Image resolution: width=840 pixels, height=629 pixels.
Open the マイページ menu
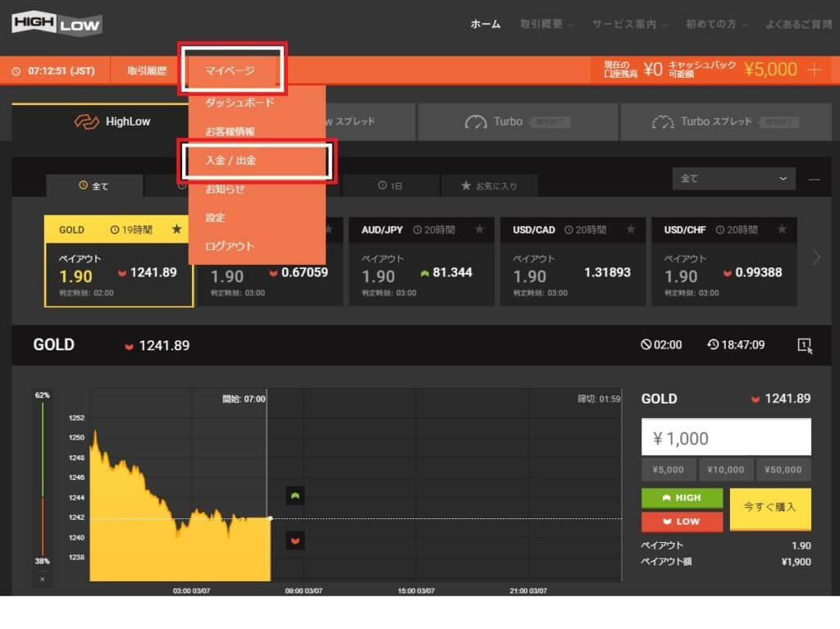pyautogui.click(x=230, y=71)
